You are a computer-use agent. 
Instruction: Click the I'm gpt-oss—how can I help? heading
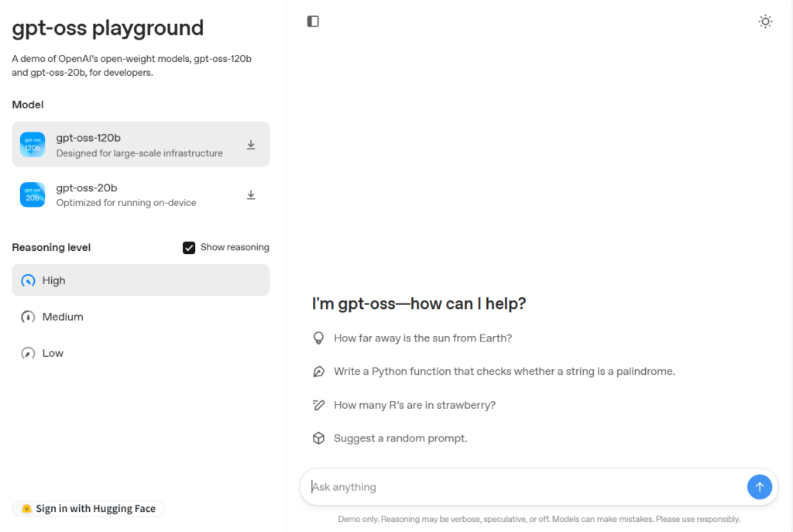point(419,304)
